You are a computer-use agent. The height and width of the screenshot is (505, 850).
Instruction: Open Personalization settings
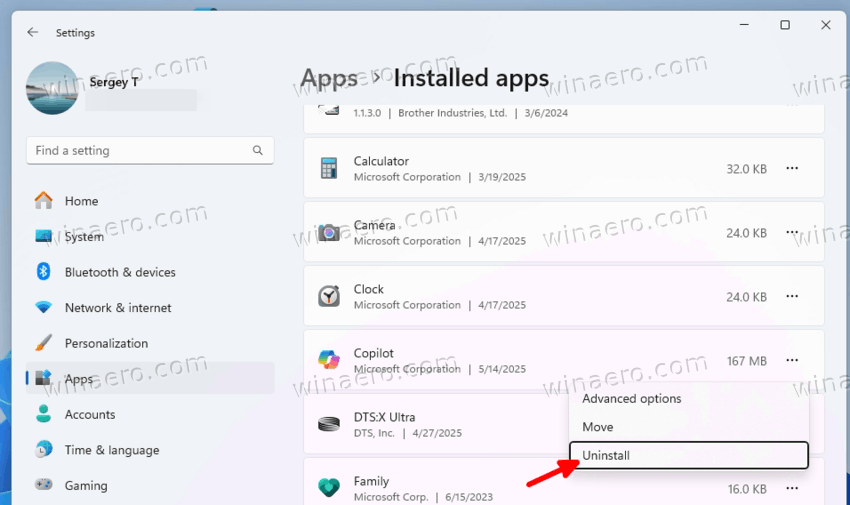pyautogui.click(x=150, y=344)
